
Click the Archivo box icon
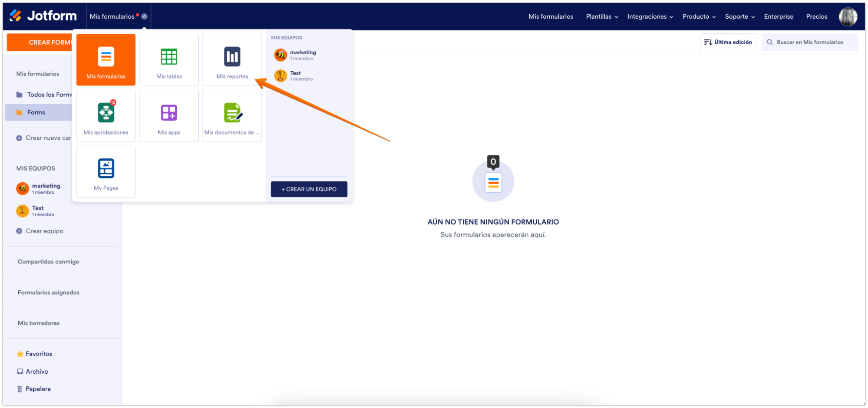[x=20, y=372]
